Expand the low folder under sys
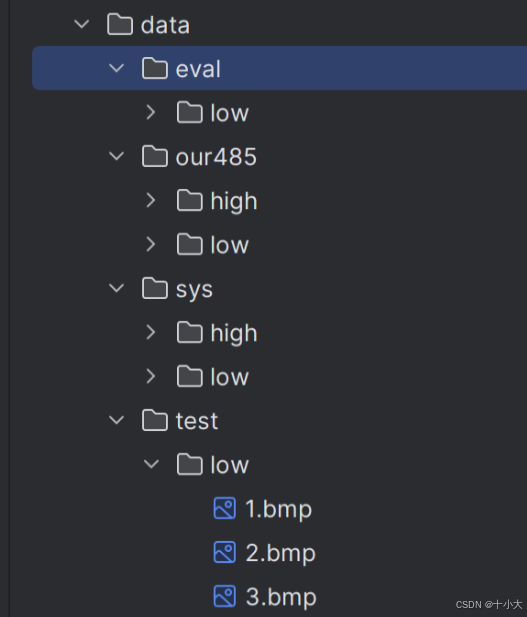 tap(151, 377)
